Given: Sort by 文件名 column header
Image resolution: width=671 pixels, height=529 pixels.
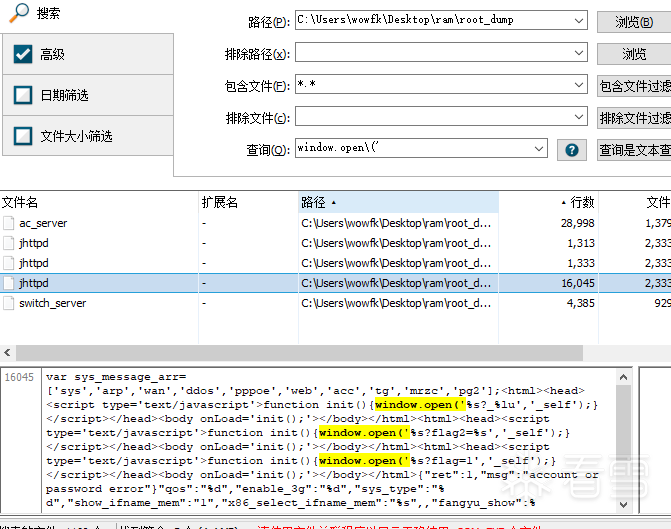Looking at the screenshot, I should tap(99, 202).
